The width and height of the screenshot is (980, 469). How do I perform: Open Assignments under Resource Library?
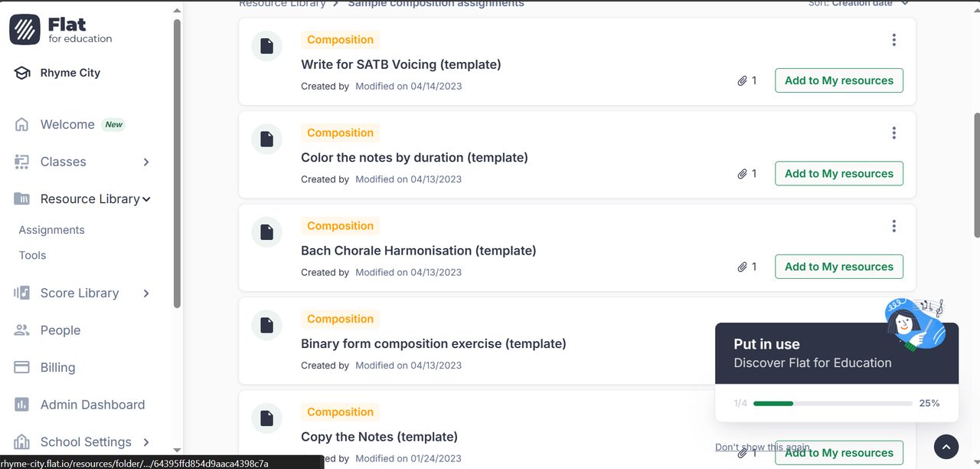click(52, 230)
